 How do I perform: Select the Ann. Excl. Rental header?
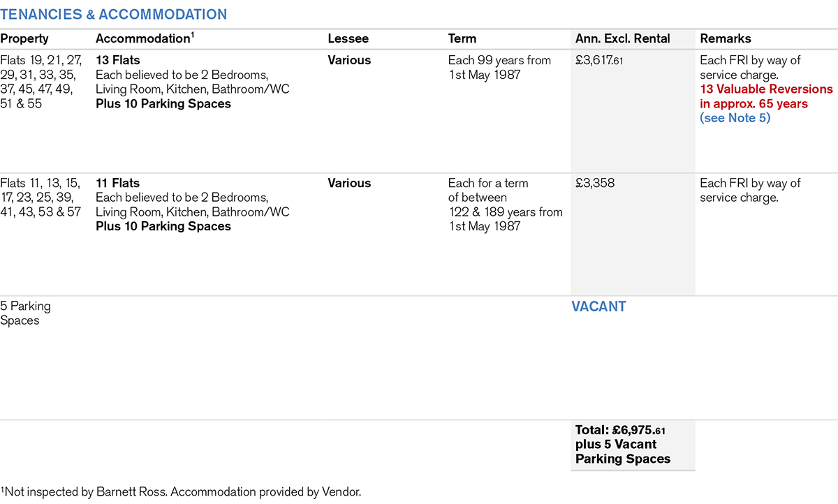(x=623, y=39)
